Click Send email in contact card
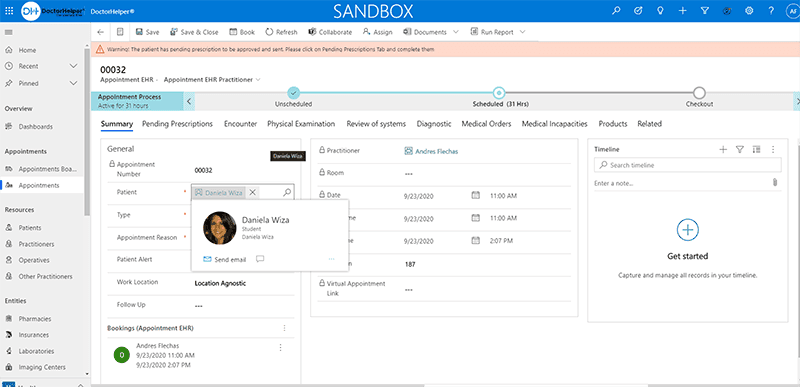The image size is (800, 387). (225, 260)
